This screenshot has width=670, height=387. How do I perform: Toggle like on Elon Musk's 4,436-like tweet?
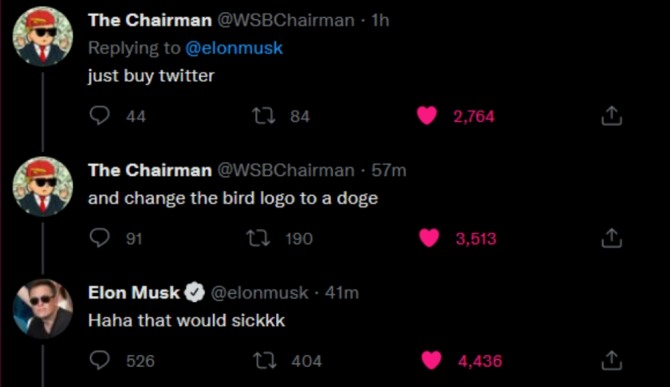coord(432,360)
